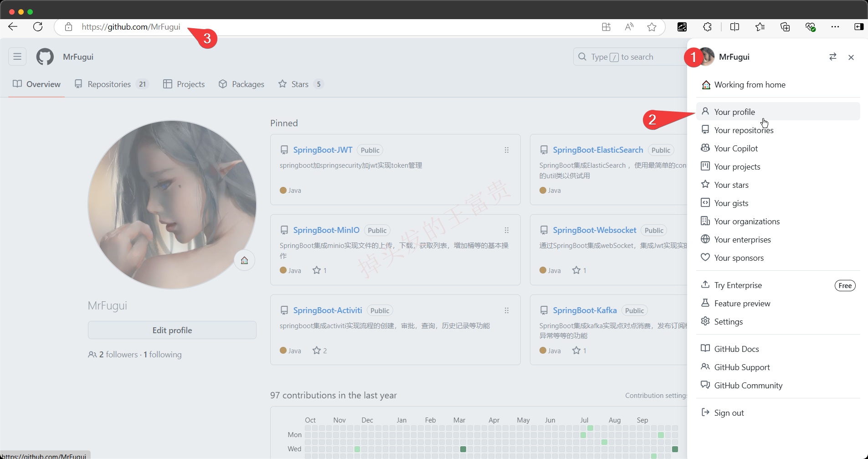868x459 pixels.
Task: Open Your stars menu item
Action: pos(778,185)
